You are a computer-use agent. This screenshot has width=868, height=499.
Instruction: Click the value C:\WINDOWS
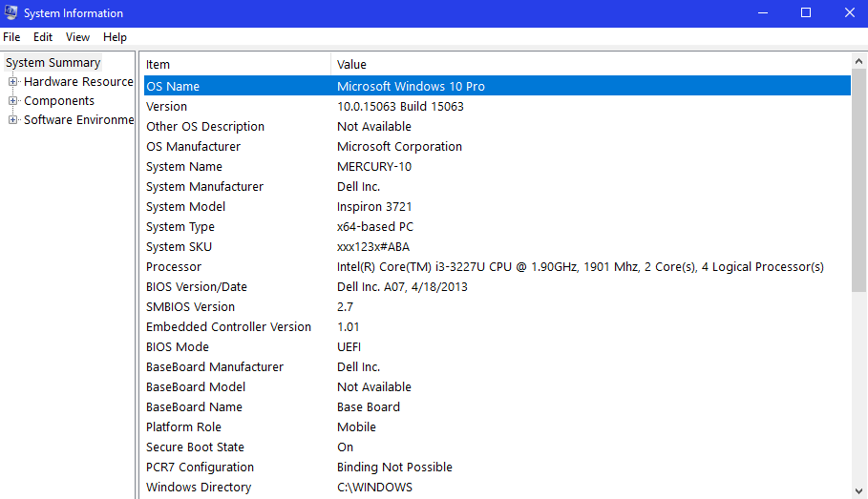pos(374,488)
